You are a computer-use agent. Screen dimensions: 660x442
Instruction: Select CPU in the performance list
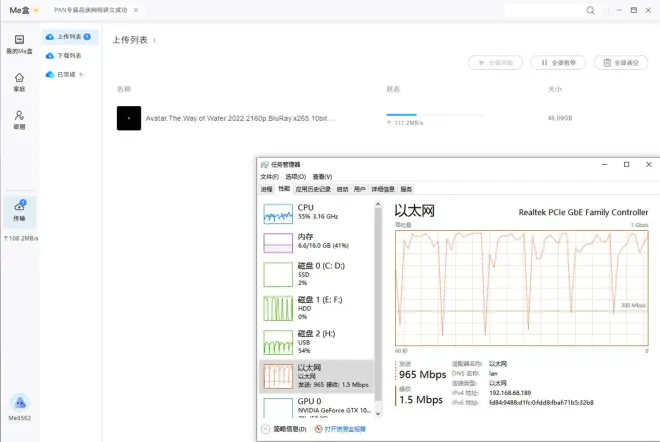(x=317, y=212)
